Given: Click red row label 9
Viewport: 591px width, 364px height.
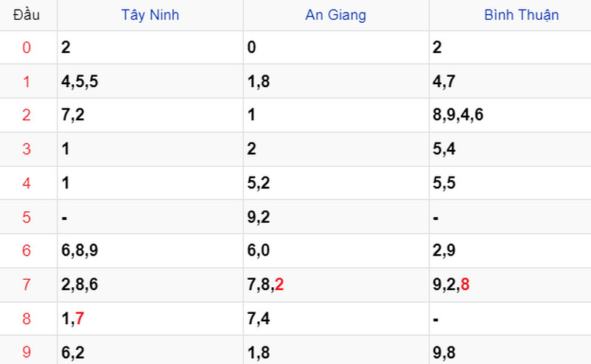Looking at the screenshot, I should coord(27,352).
